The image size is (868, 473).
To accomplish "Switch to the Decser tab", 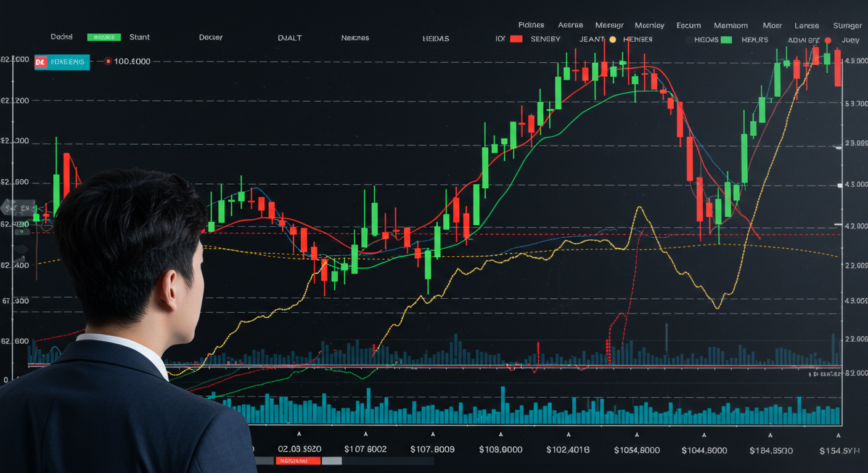I will click(x=211, y=38).
